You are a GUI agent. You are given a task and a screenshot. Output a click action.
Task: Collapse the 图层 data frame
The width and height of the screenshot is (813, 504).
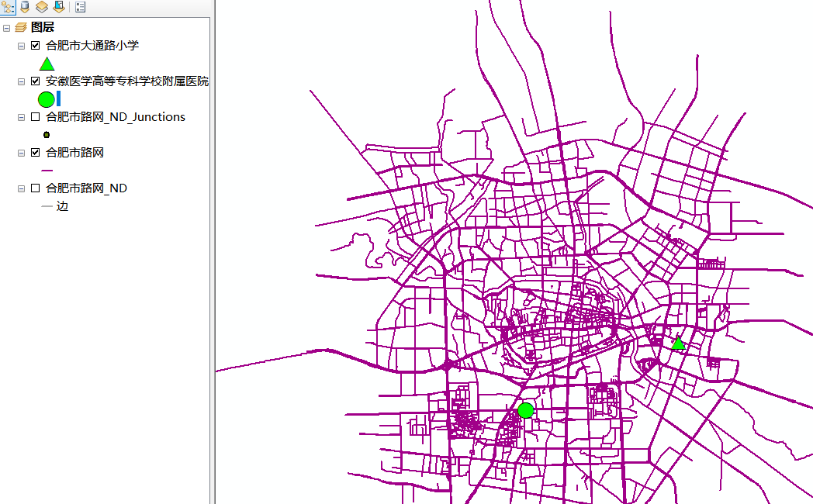pos(6,28)
